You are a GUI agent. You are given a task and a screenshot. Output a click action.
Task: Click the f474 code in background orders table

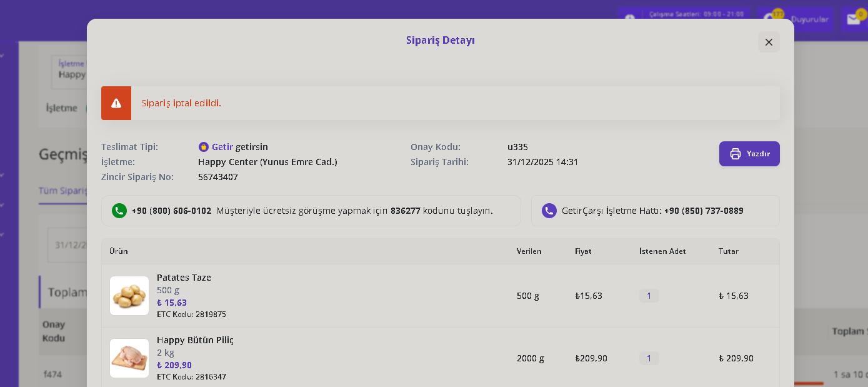pyautogui.click(x=52, y=374)
